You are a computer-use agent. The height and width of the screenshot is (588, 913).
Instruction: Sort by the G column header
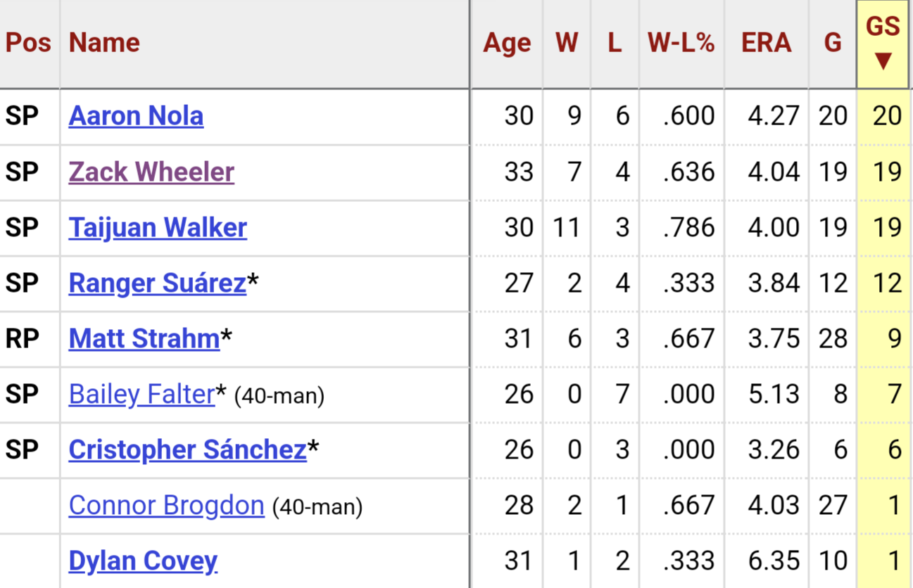click(x=833, y=44)
